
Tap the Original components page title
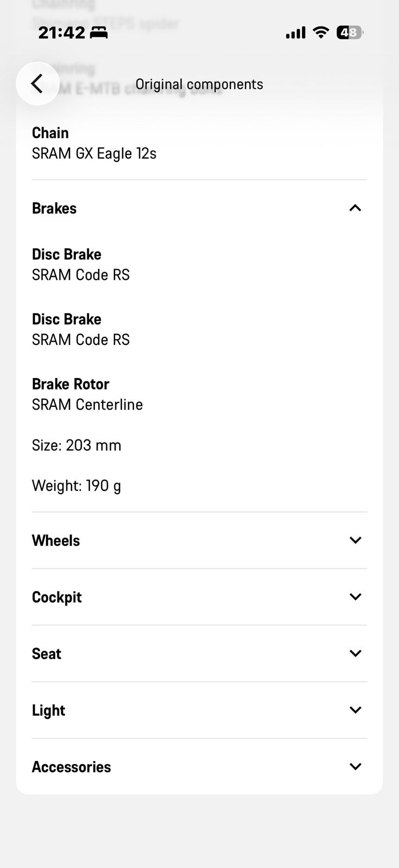[199, 84]
